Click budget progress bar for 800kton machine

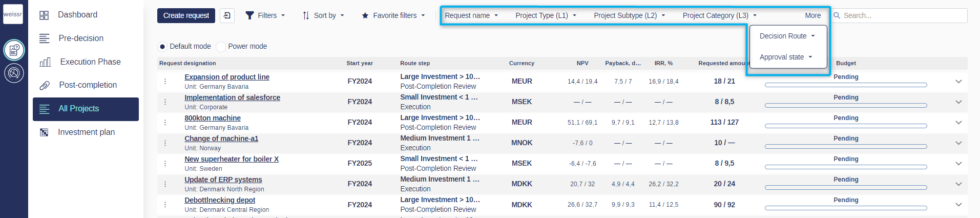click(846, 126)
